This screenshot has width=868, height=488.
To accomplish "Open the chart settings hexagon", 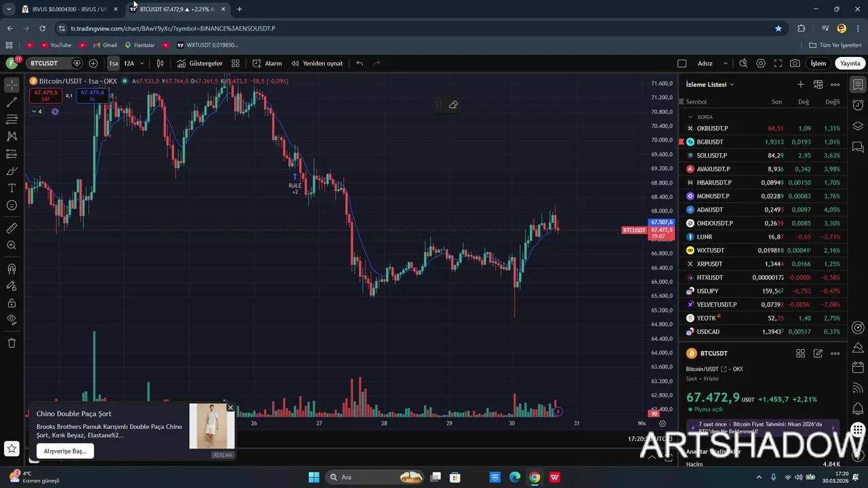I will pyautogui.click(x=761, y=63).
